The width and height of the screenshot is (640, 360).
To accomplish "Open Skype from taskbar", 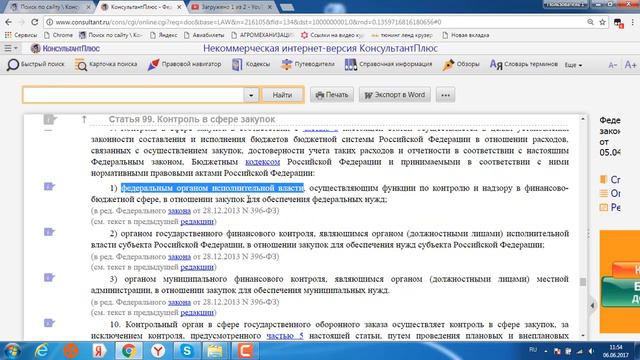I will click(x=187, y=351).
